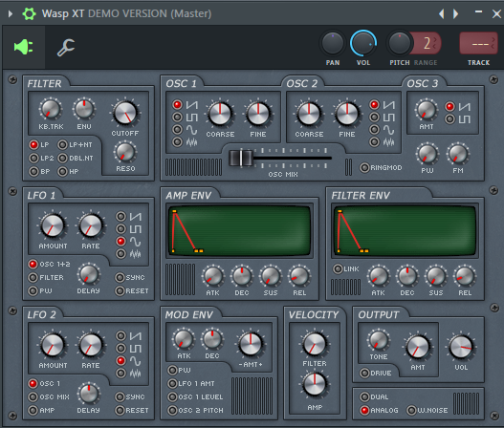Select OSC 3 square waveform
This screenshot has width=504, height=428.
[x=450, y=119]
